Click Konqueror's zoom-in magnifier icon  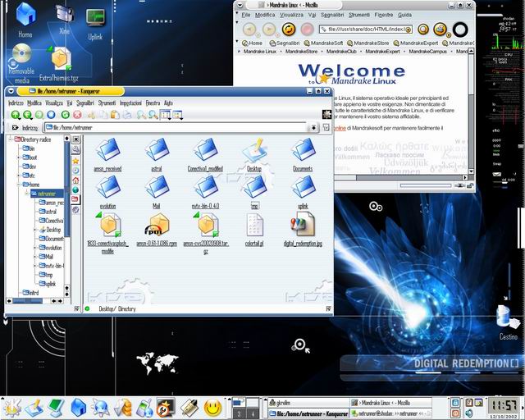(x=141, y=115)
